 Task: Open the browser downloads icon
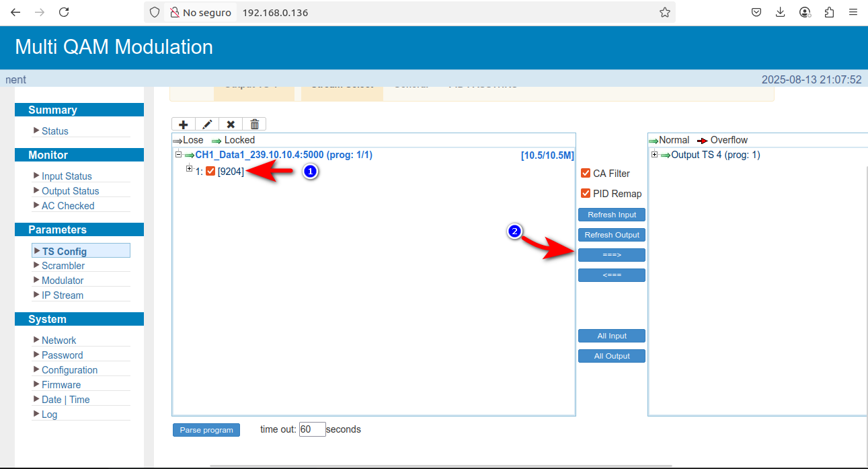click(x=781, y=12)
